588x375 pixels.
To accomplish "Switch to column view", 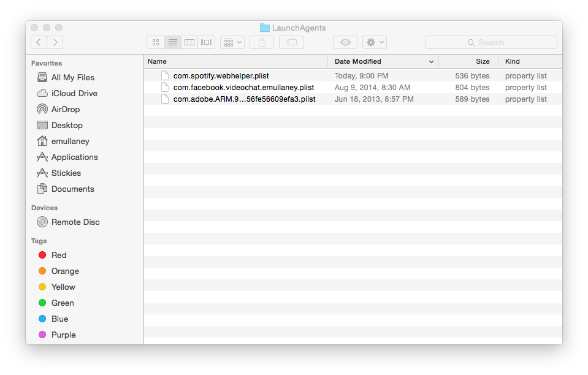I will (x=189, y=42).
